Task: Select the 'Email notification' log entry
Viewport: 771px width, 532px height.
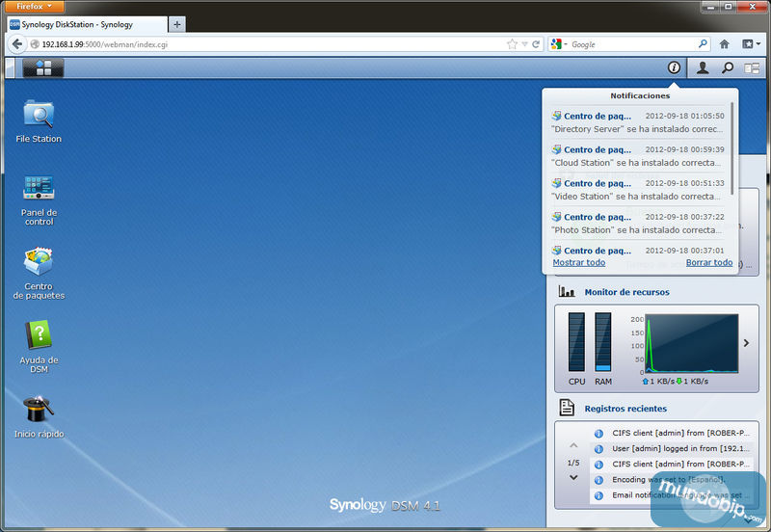Action: coord(671,495)
